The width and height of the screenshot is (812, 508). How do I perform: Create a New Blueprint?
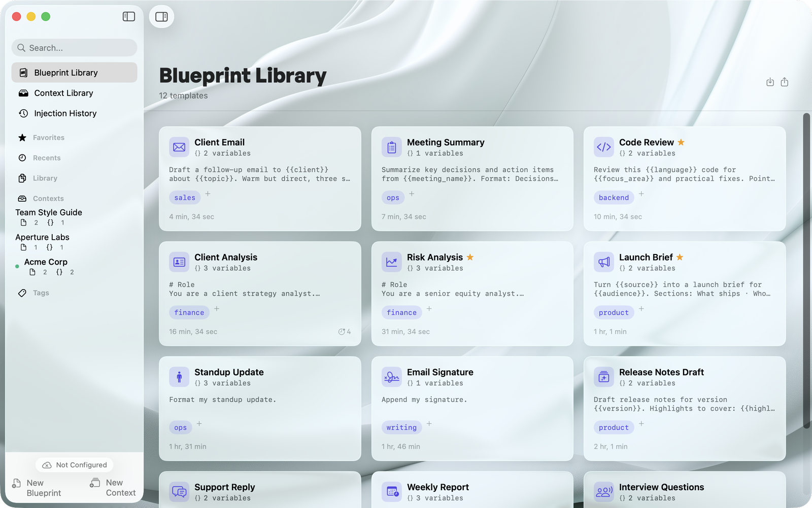click(37, 488)
